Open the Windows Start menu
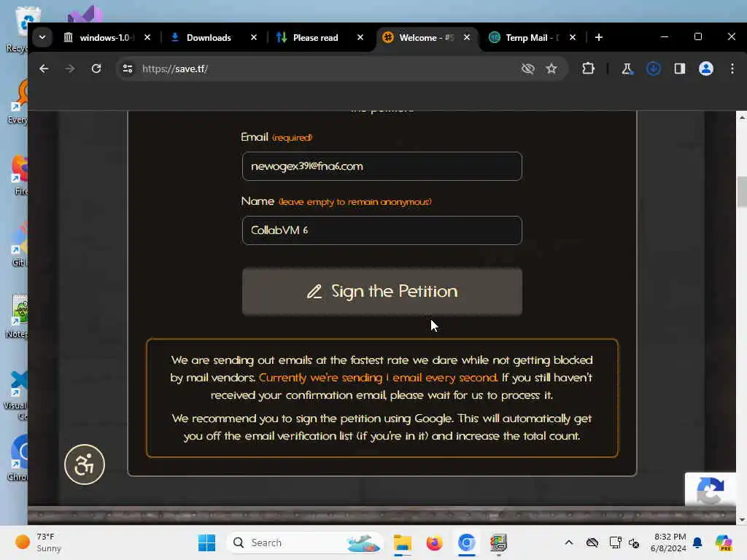 (x=206, y=542)
